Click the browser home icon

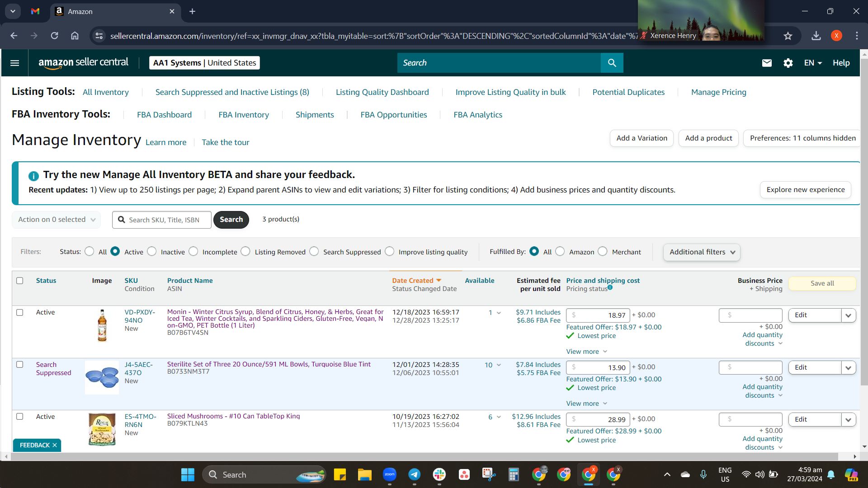(75, 36)
